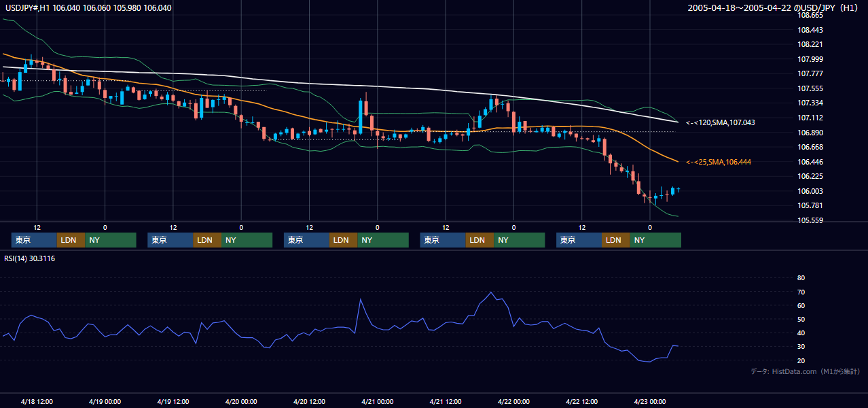Click the rightmost LDN session block

tap(616, 240)
